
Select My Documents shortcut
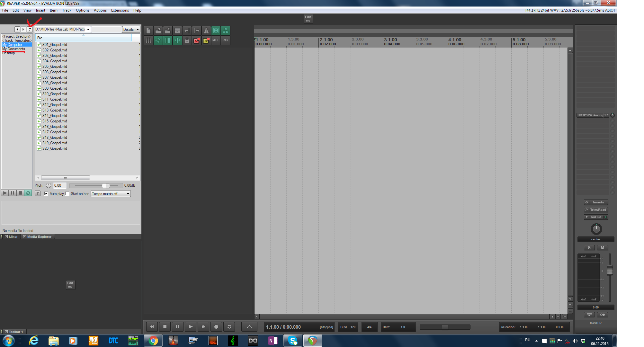[13, 49]
